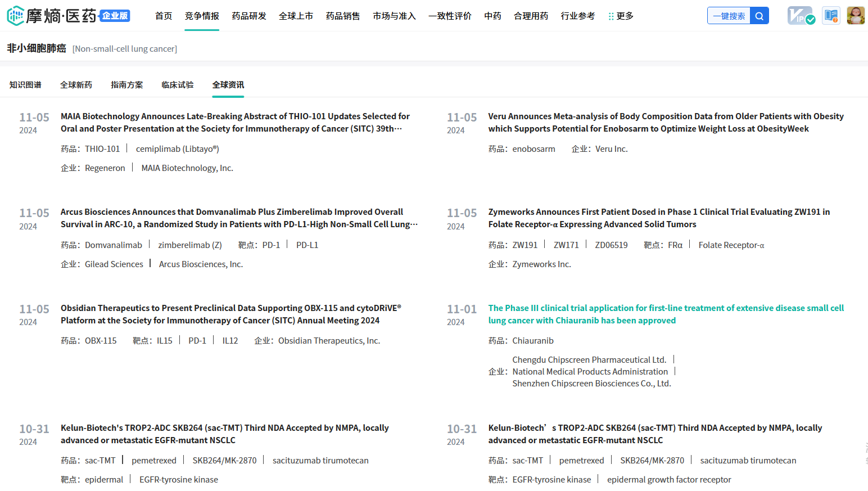Select the 全球资讯 tab
Image resolution: width=868 pixels, height=491 pixels.
tap(228, 85)
